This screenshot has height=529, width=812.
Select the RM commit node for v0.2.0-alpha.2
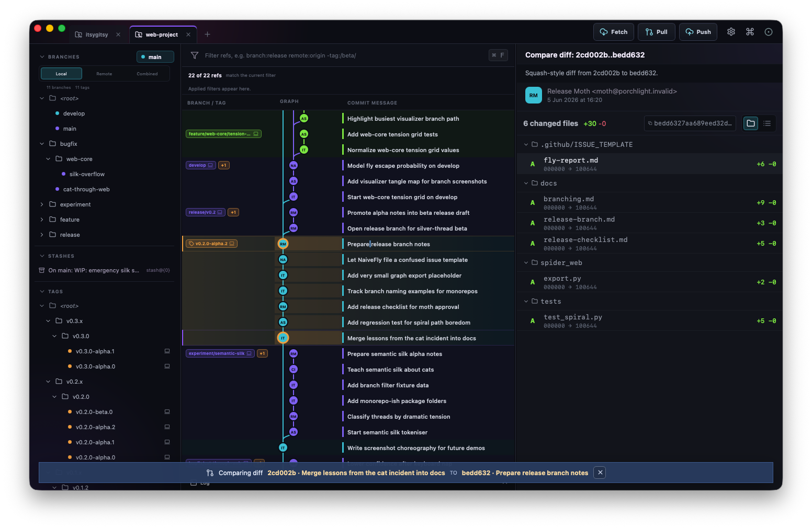(283, 244)
